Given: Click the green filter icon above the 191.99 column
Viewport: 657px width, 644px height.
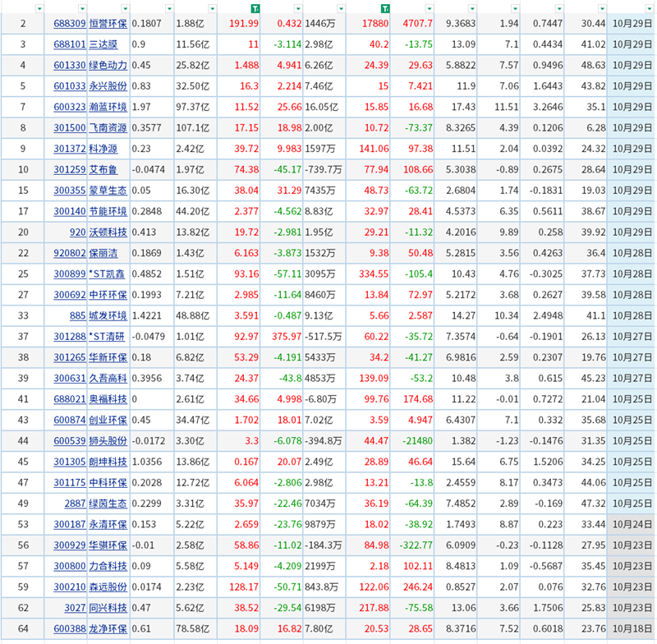Looking at the screenshot, I should 255,8.
